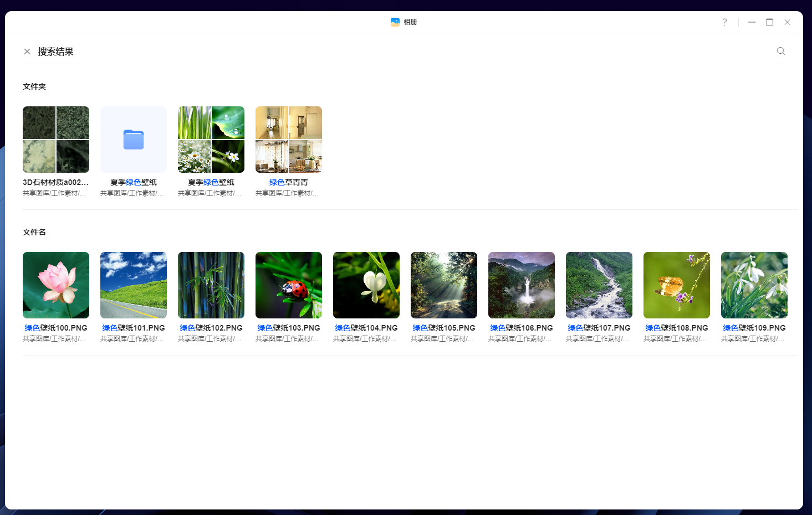Click the file name 绿色壁纸107.PNG
Image resolution: width=812 pixels, height=515 pixels.
point(599,328)
